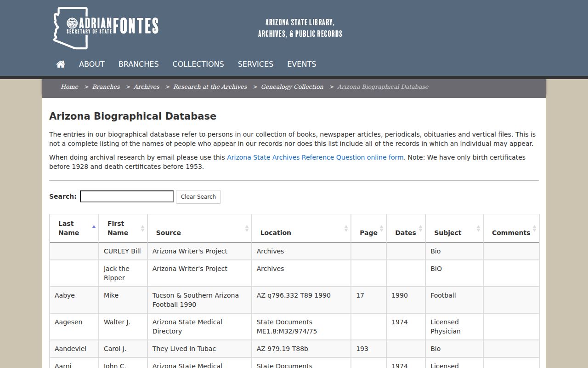Focus the Search input field

(127, 196)
